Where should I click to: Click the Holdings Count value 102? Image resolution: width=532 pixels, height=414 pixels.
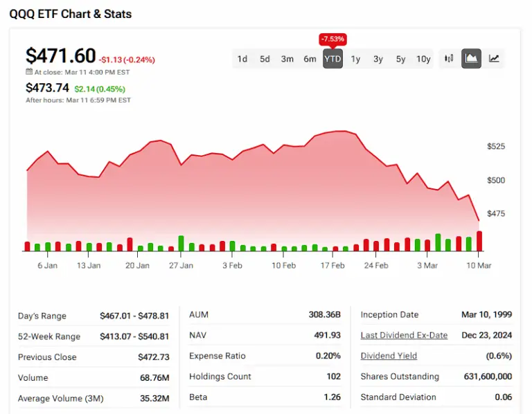tap(333, 377)
